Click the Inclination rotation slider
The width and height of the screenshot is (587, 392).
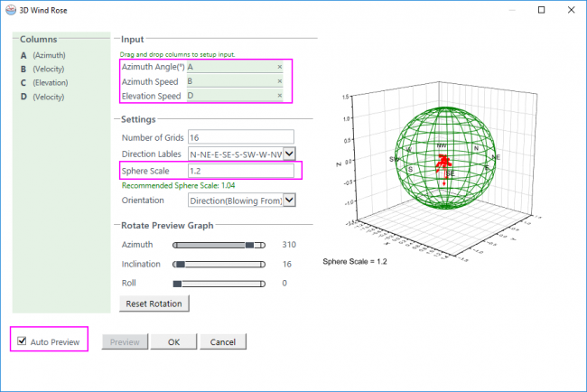tap(219, 265)
